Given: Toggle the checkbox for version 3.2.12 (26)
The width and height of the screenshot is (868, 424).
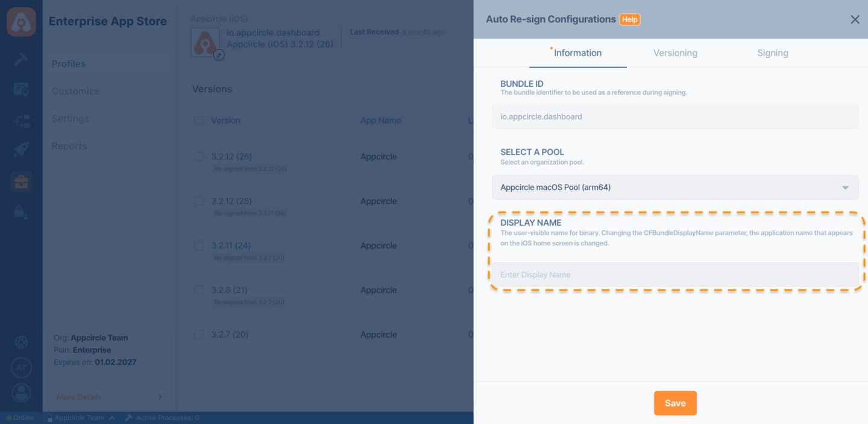Looking at the screenshot, I should (199, 156).
